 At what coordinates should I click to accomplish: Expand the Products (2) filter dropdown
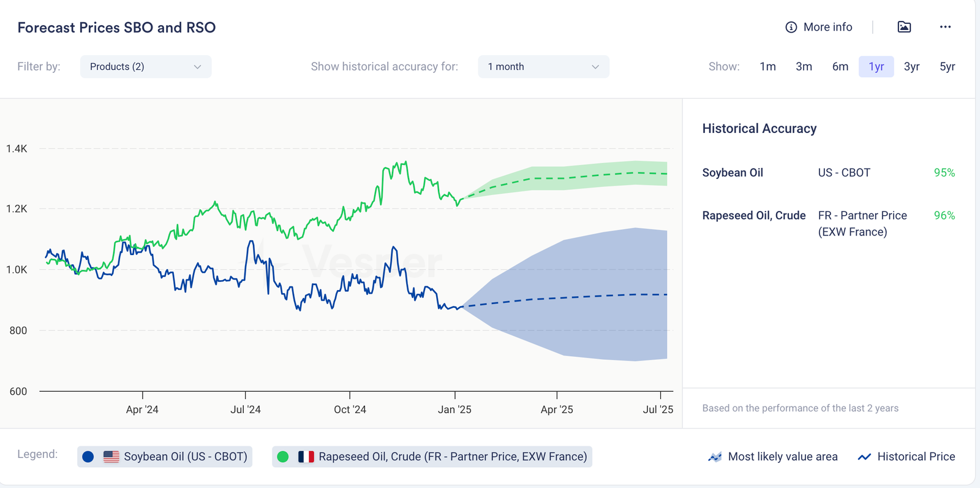[145, 67]
